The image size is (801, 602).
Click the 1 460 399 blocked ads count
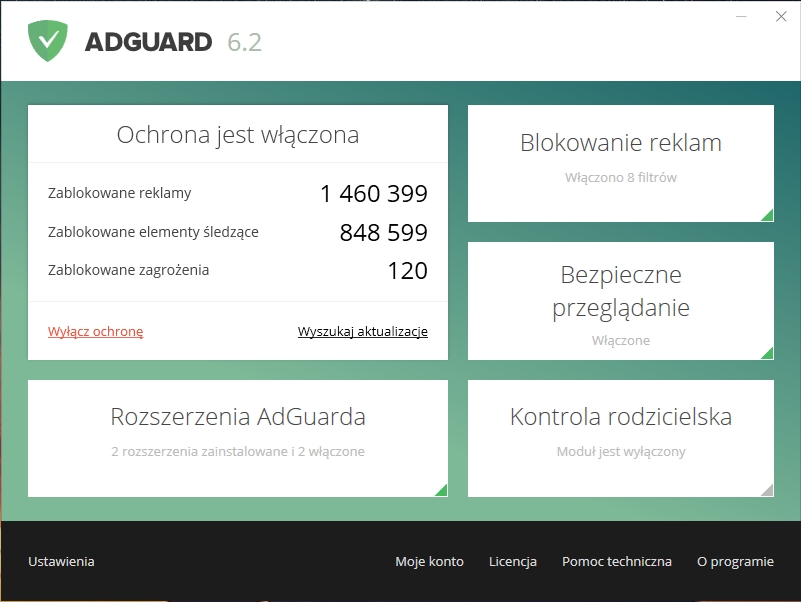pos(374,194)
